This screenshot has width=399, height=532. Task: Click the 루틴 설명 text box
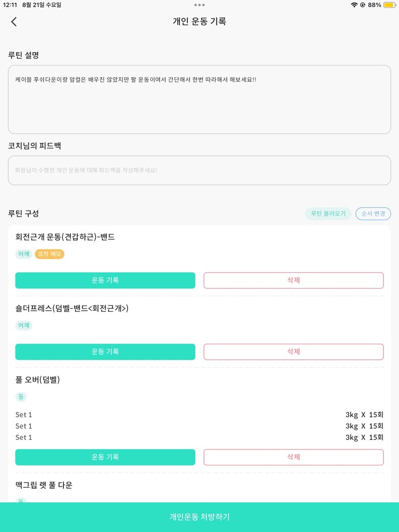tap(199, 99)
